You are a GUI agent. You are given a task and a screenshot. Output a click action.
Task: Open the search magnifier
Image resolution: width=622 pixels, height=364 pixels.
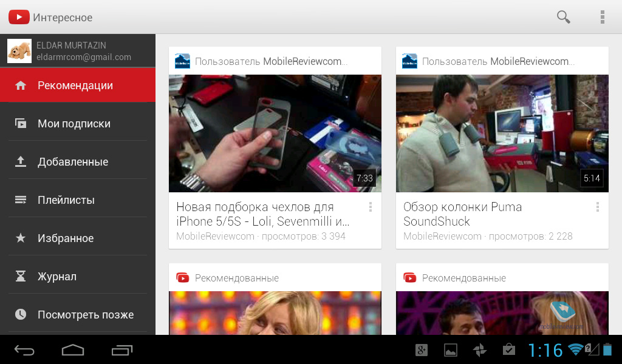563,17
